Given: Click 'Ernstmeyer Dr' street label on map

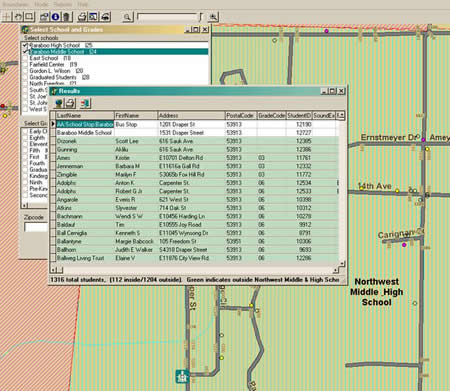Looking at the screenshot, I should (389, 137).
